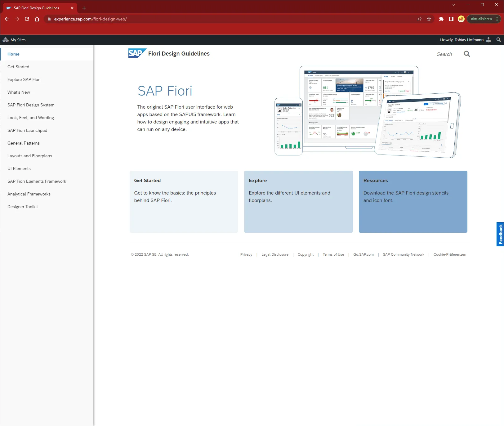Image resolution: width=504 pixels, height=426 pixels.
Task: Click the Feedback side tab
Action: coord(500,234)
